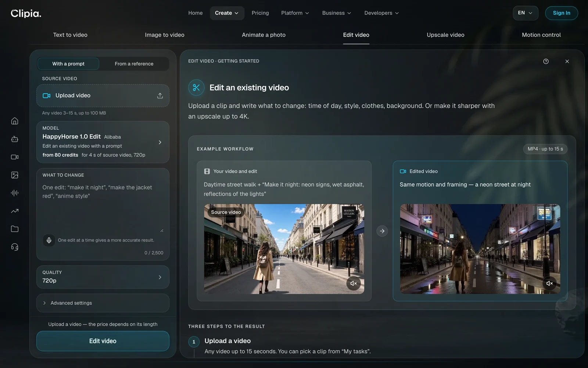Open the robot assistant sidebar icon
The height and width of the screenshot is (368, 588).
(15, 139)
